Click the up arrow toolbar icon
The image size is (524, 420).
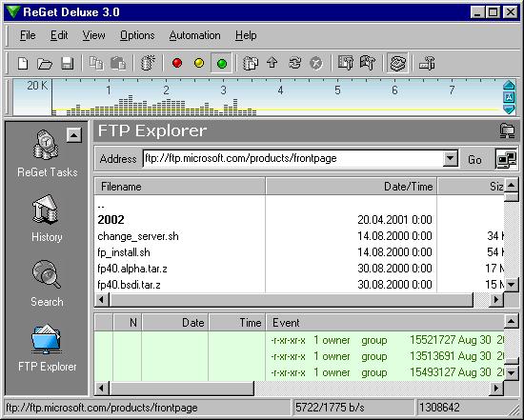coord(272,63)
